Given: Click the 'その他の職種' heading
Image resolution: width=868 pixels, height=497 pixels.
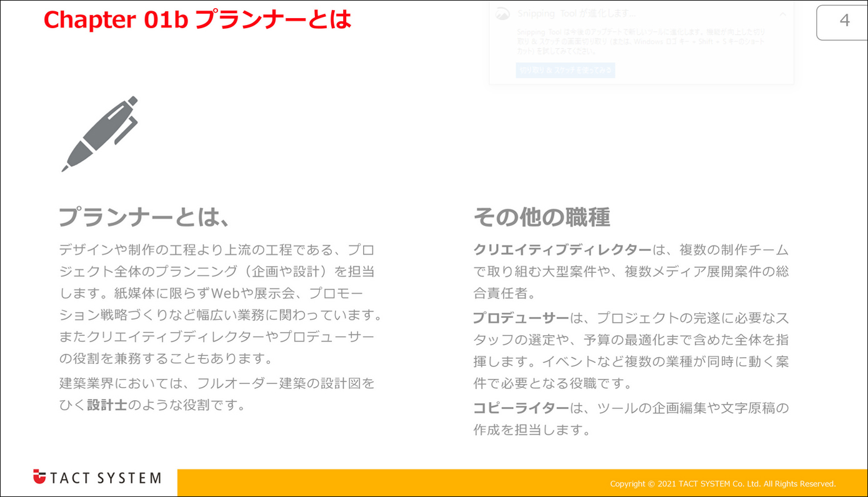Looking at the screenshot, I should (x=542, y=217).
